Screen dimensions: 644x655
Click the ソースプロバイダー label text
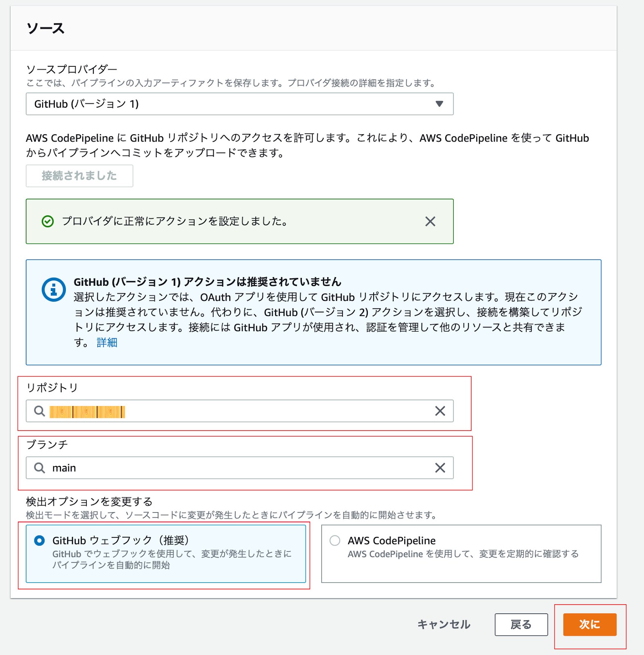tap(72, 69)
